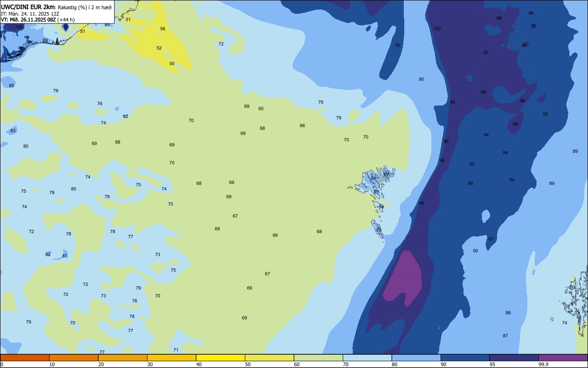Select the 'VT: Mið. 26.11.2025 08Z' line
Viewport: 588px width, 368px height.
click(28, 19)
